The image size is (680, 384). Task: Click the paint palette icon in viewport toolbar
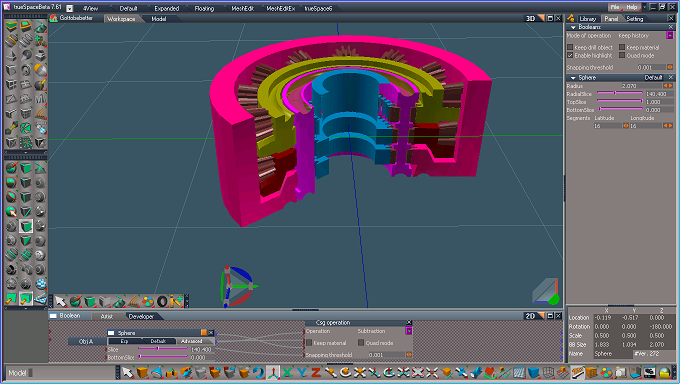click(148, 301)
